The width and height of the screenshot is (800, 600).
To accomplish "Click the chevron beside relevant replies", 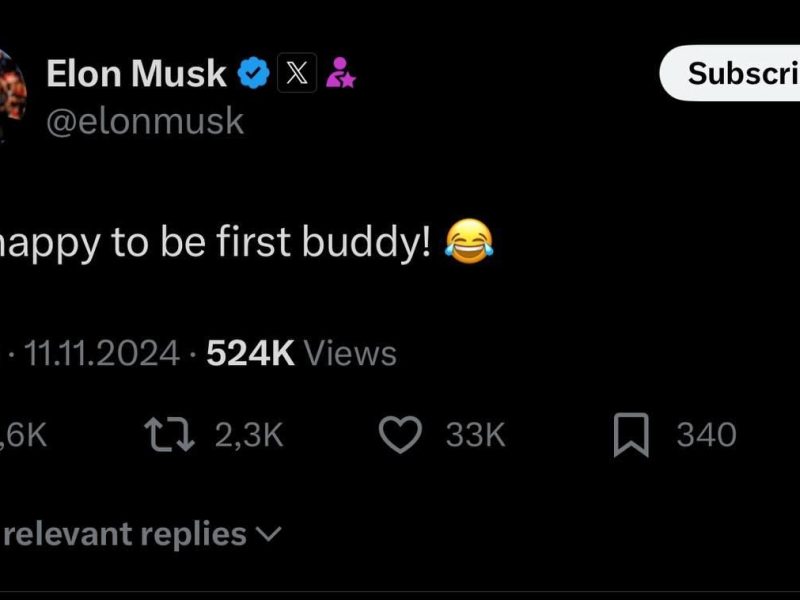I will [268, 534].
